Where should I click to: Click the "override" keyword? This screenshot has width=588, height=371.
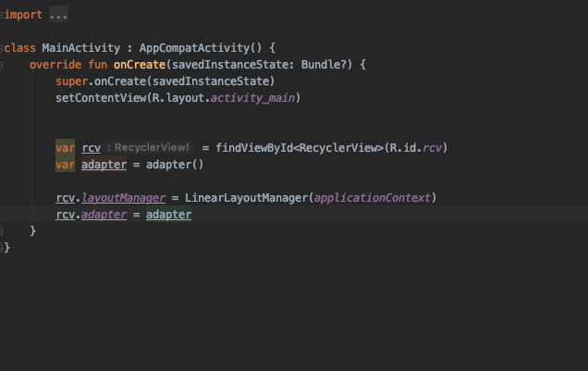tap(55, 65)
